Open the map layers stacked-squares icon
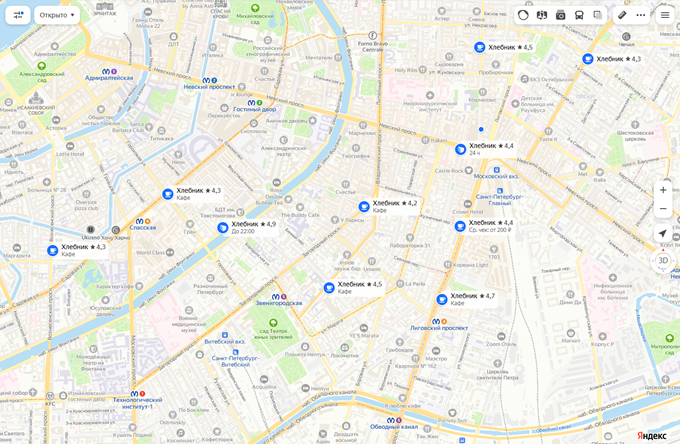The image size is (680, 444). [598, 15]
